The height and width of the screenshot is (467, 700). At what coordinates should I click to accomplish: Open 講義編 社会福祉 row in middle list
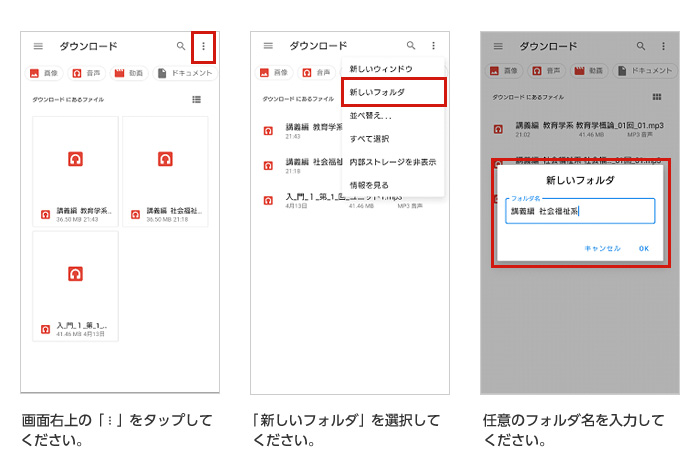click(x=302, y=165)
